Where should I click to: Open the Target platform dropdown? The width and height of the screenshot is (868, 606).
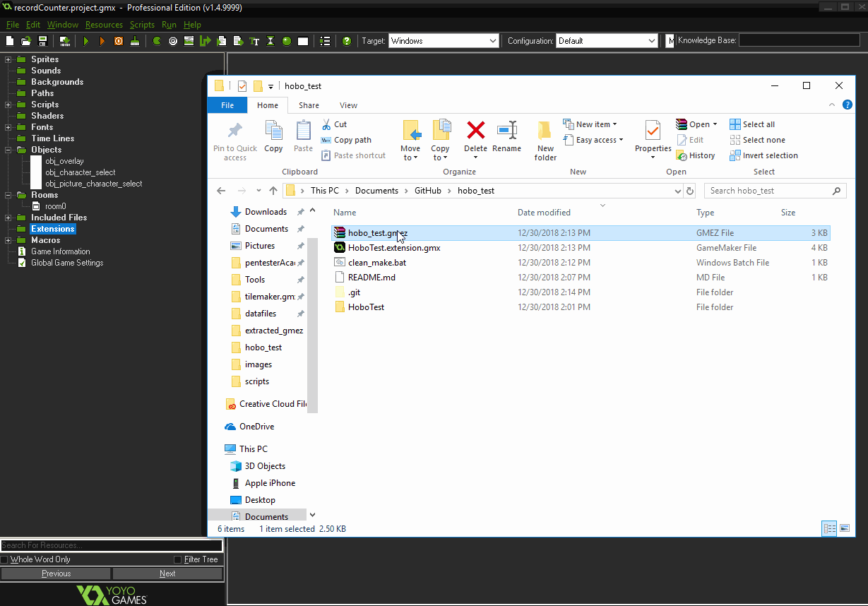(x=493, y=41)
